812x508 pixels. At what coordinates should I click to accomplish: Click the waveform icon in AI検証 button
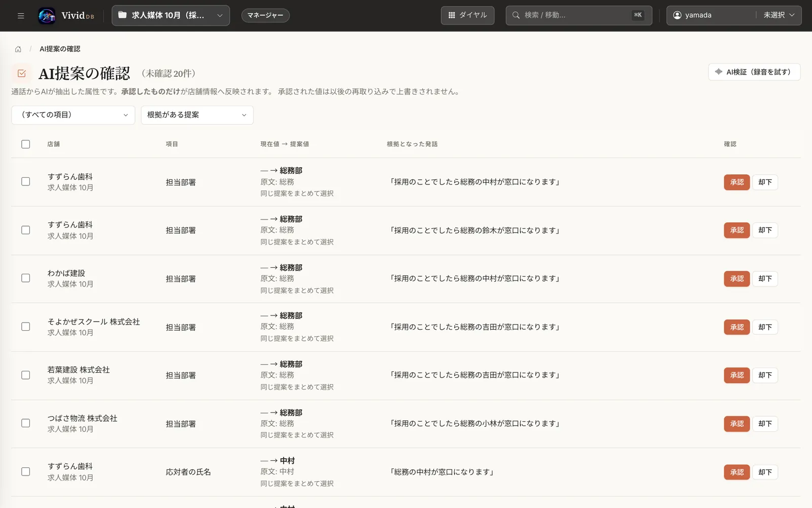[719, 72]
